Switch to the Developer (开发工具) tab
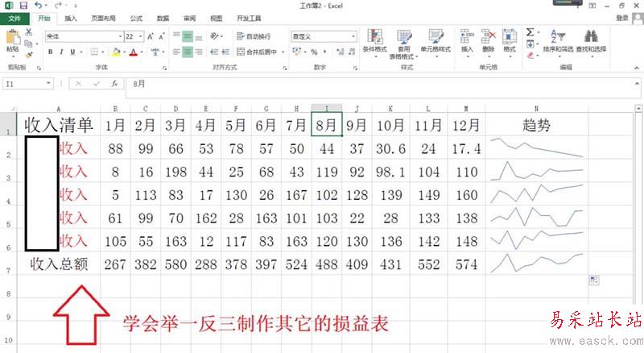644x353 pixels. (249, 19)
